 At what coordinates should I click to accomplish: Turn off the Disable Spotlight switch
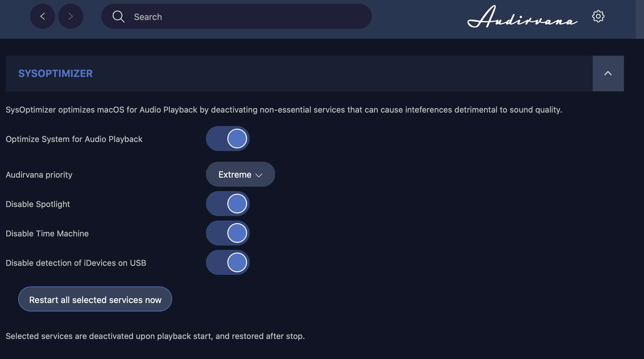pyautogui.click(x=228, y=204)
